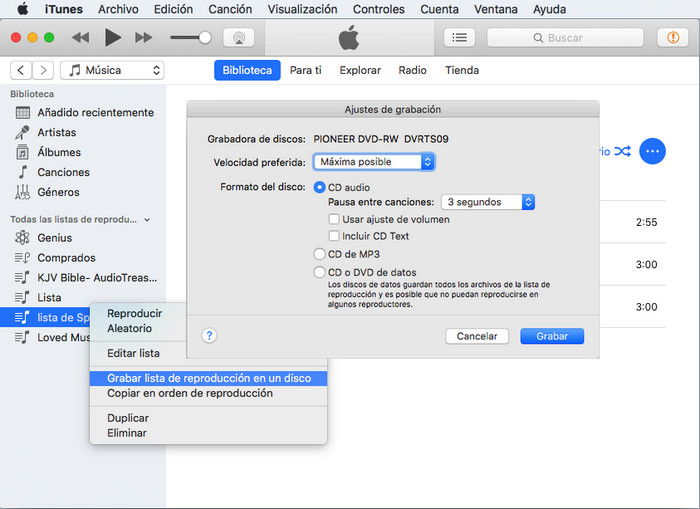Click the Cancelar button
This screenshot has height=509, width=700.
point(477,336)
